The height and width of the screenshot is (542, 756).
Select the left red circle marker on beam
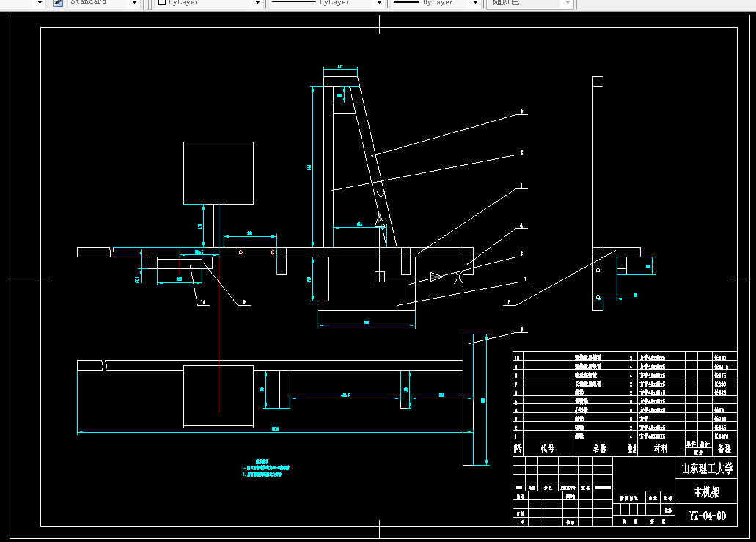click(241, 252)
